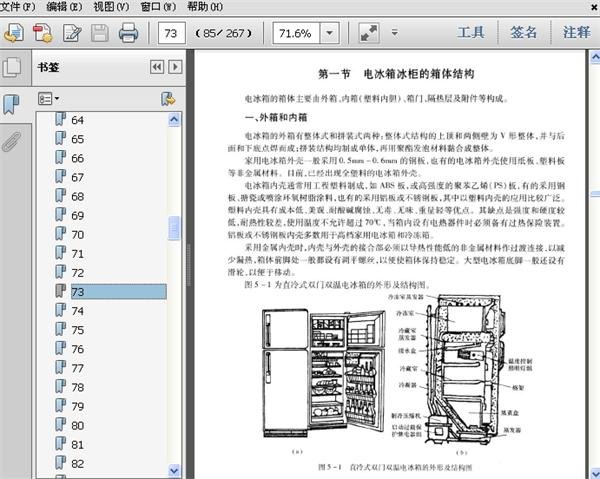600x479 pixels.
Task: Open the 视图 (View) menu
Action: pyautogui.click(x=110, y=7)
